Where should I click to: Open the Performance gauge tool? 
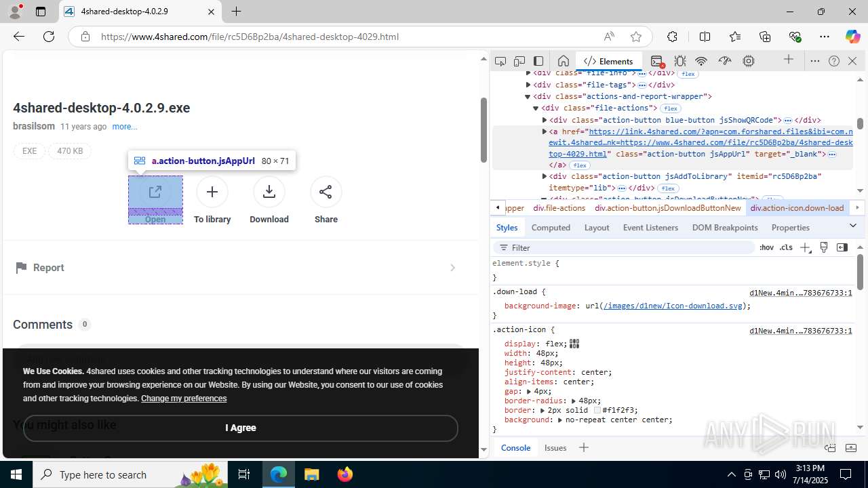tap(725, 61)
